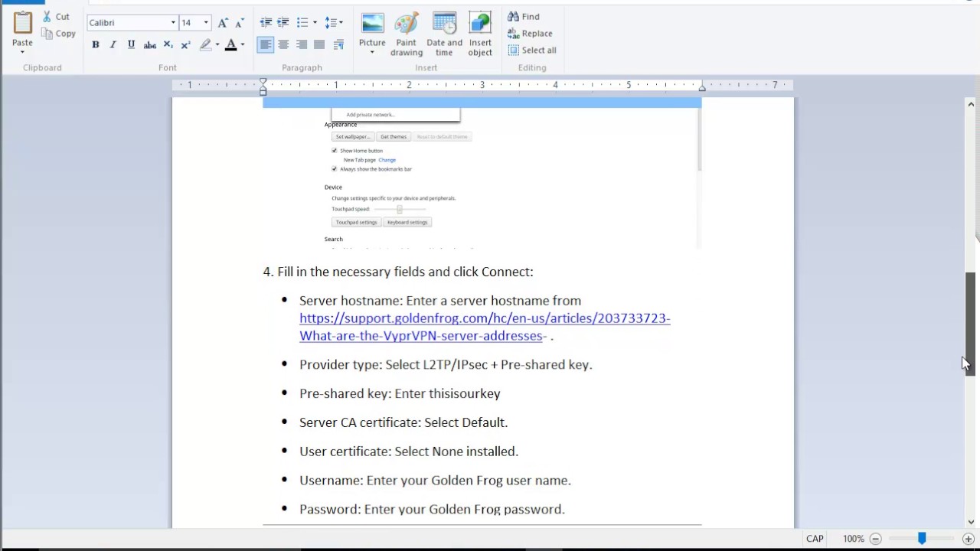Image resolution: width=980 pixels, height=551 pixels.
Task: Expand the font color dropdown arrow
Action: coord(243,45)
